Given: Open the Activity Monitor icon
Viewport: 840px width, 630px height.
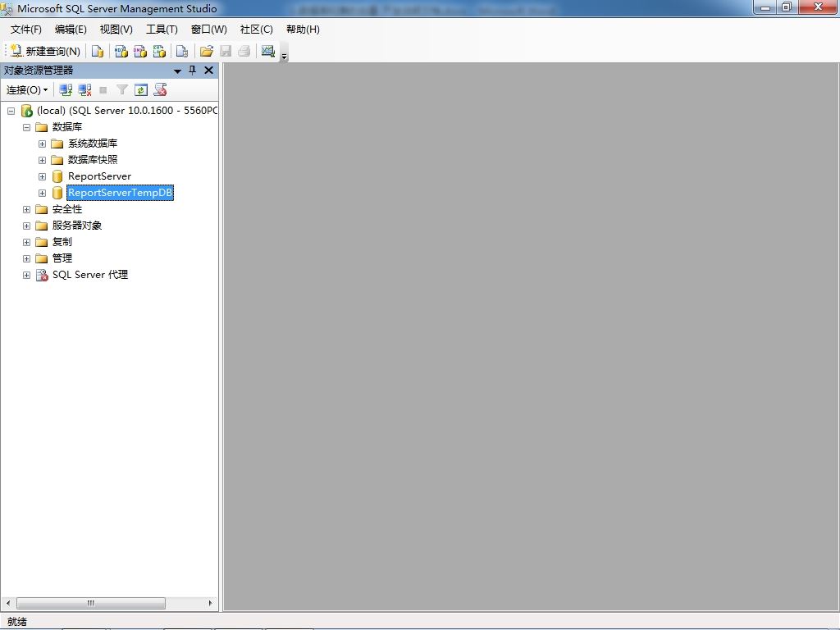Looking at the screenshot, I should [x=268, y=51].
